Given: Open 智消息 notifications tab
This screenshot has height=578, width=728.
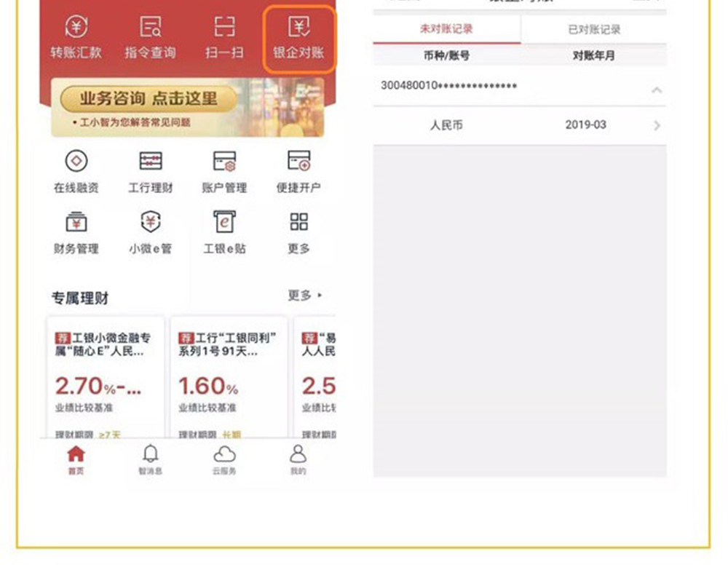Looking at the screenshot, I should pyautogui.click(x=151, y=460).
